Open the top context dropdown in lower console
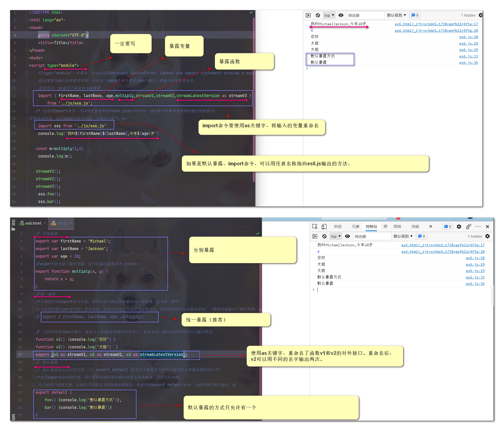This screenshot has height=431, width=504. [x=336, y=236]
